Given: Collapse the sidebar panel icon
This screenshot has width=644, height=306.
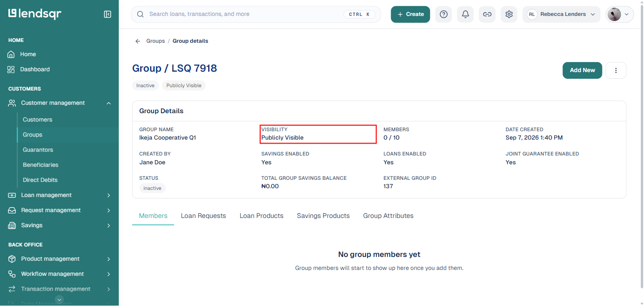Looking at the screenshot, I should tap(107, 14).
